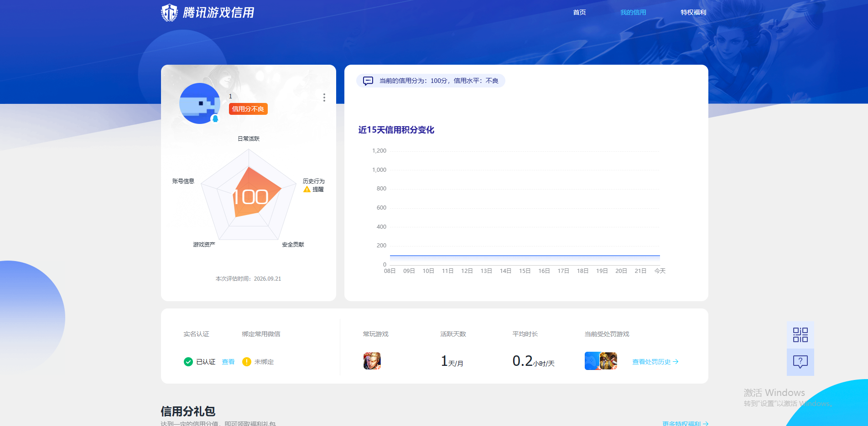The image size is (868, 426).
Task: Click the 绑定常用微信 label
Action: point(261,334)
